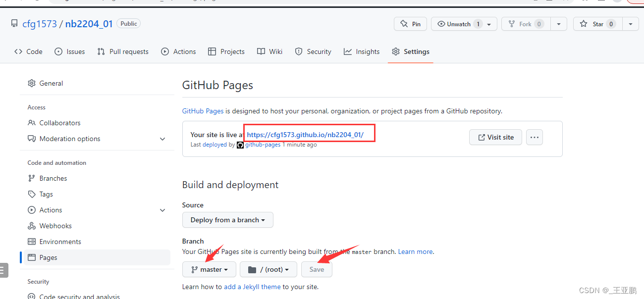Expand Moderation options in the sidebar
644x299 pixels.
point(97,139)
